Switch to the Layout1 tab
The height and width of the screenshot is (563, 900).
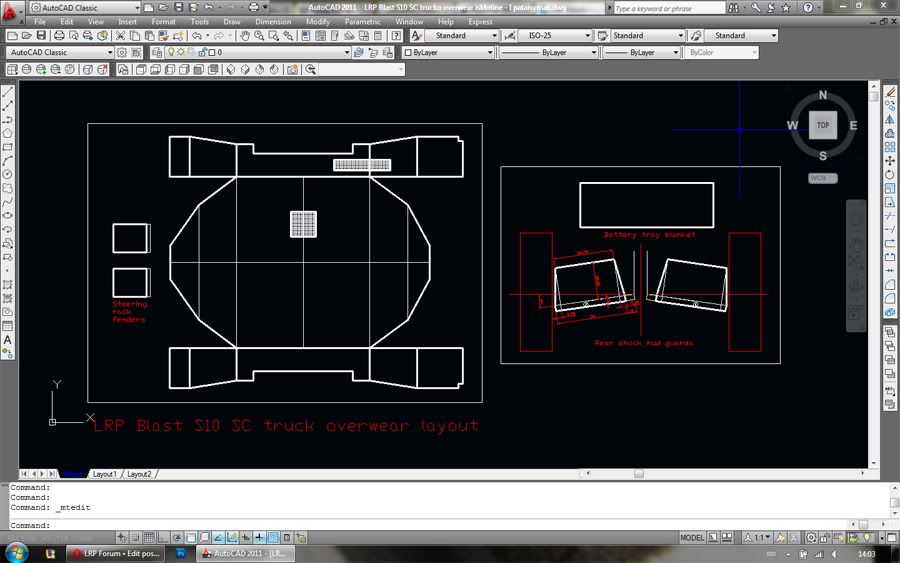coord(104,474)
